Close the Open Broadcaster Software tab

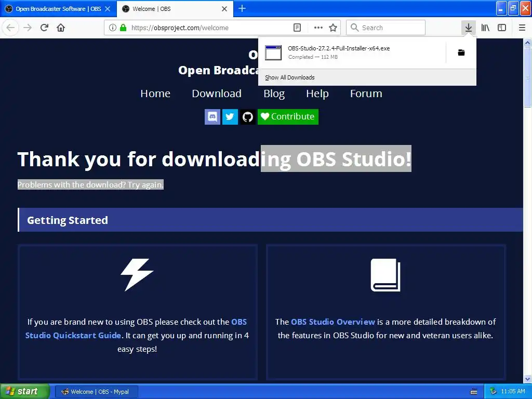[x=108, y=9]
